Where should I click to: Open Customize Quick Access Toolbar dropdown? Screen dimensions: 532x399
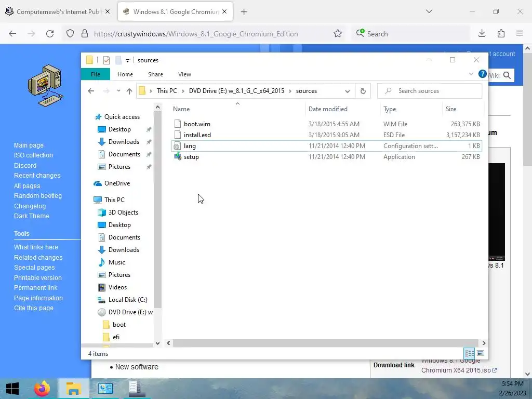(128, 60)
